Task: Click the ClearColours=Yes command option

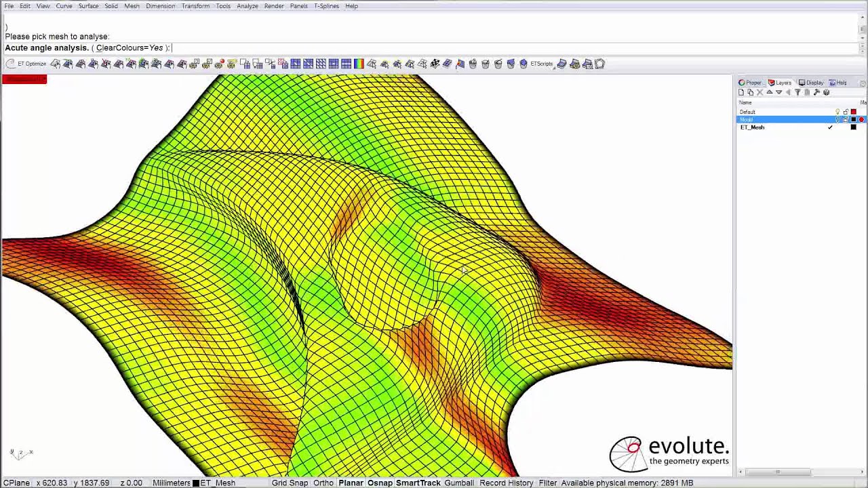Action: (x=130, y=48)
